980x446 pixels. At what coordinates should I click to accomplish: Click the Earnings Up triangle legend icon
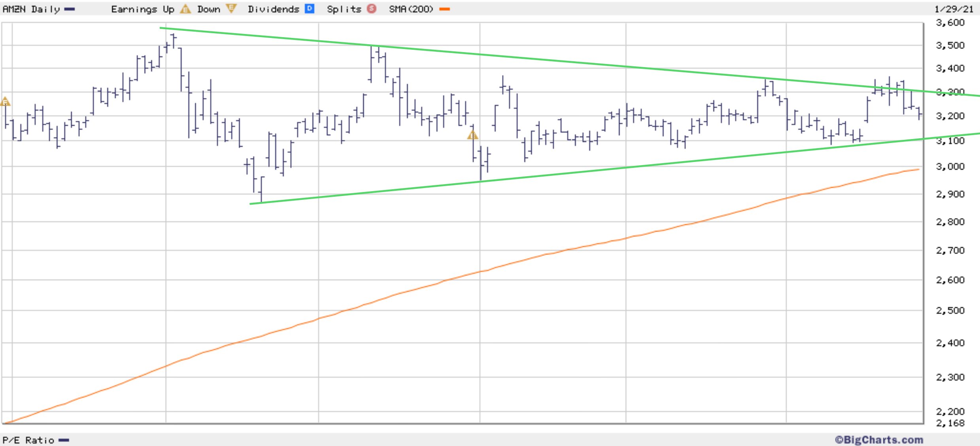pos(185,9)
